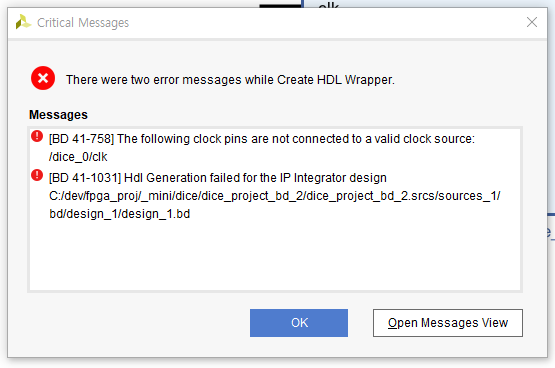Click the error icon beside BD 41-1031
This screenshot has height=368, width=555.
point(37,175)
